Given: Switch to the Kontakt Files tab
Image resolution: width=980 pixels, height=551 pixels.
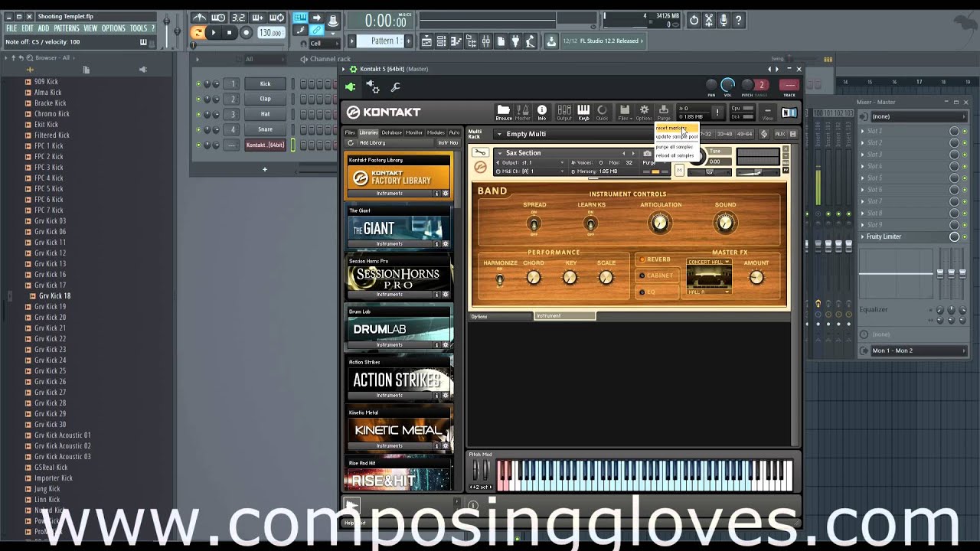Looking at the screenshot, I should pos(350,132).
